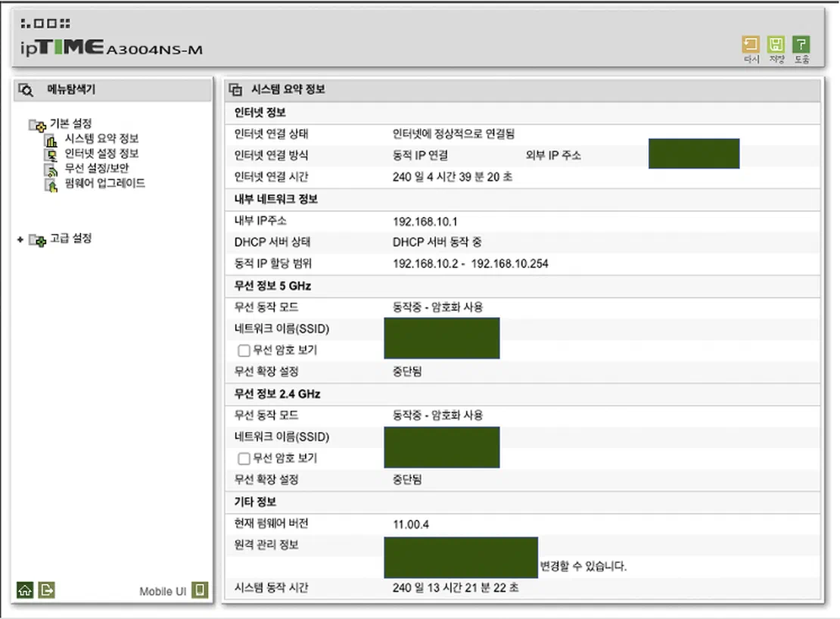Click the 외부 IP 주소 label
Screen dimensions: 840x619
[553, 155]
